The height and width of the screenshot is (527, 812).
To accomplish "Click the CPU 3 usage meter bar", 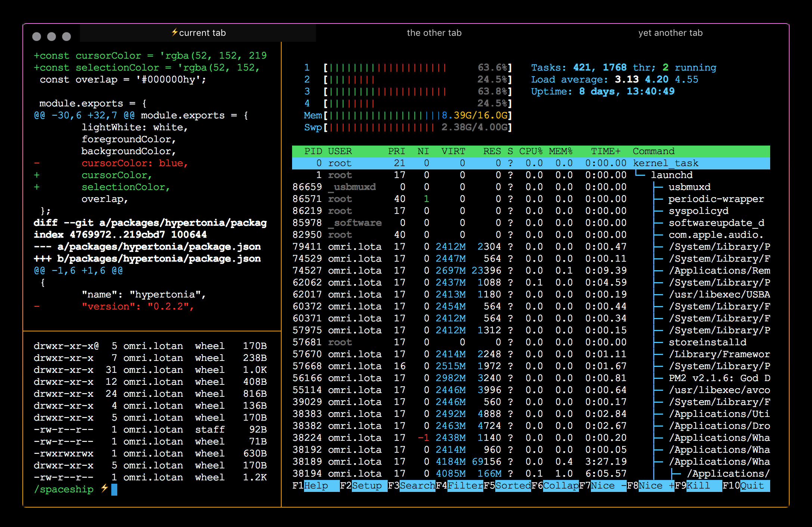I will click(x=418, y=91).
